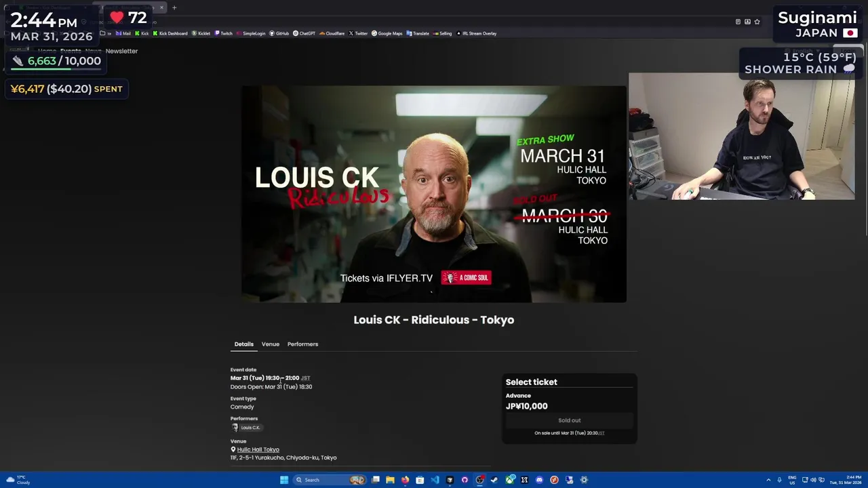Click the Windows Start button

click(x=284, y=480)
